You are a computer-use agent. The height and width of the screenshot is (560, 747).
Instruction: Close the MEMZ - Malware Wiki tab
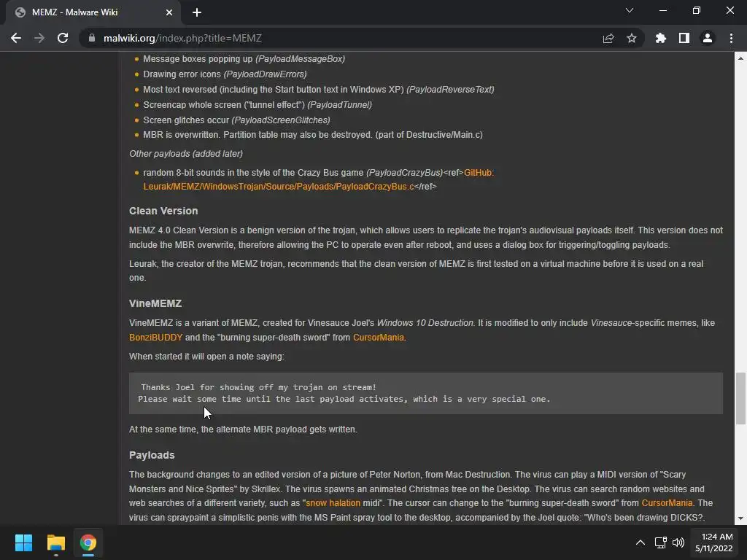(169, 12)
